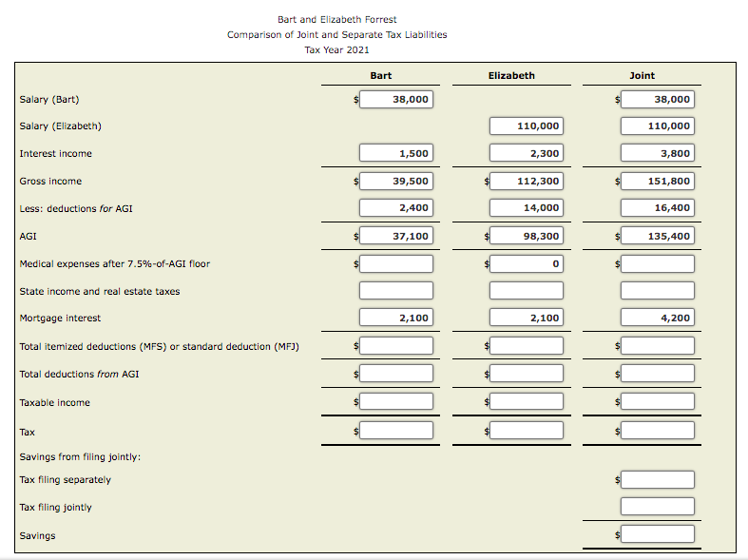Image resolution: width=748 pixels, height=560 pixels.
Task: Select Bart's State income and real estate taxes field
Action: click(x=396, y=291)
